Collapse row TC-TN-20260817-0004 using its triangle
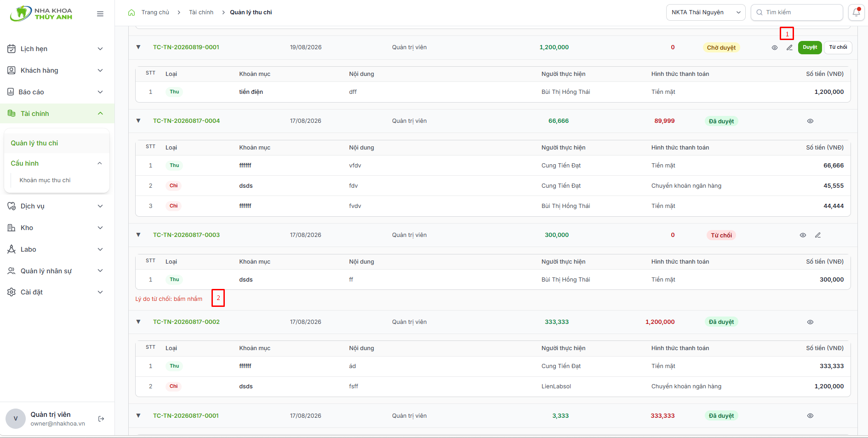The image size is (868, 438). point(138,121)
